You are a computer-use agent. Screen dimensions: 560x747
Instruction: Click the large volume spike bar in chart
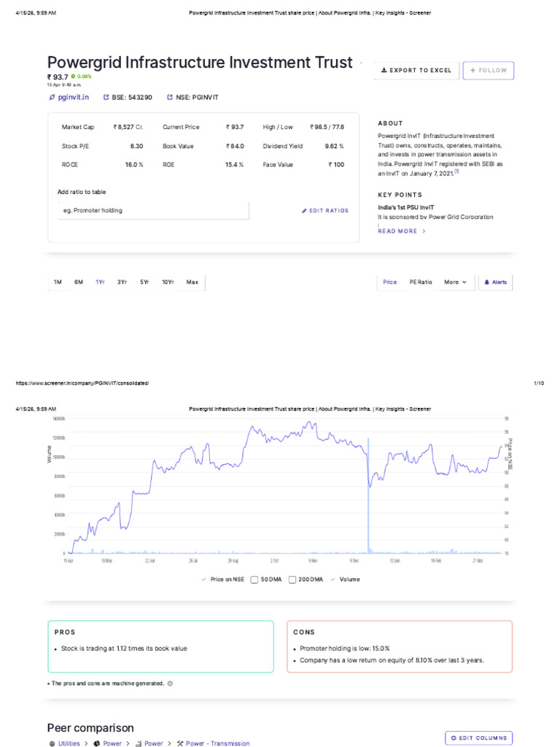[x=368, y=495]
